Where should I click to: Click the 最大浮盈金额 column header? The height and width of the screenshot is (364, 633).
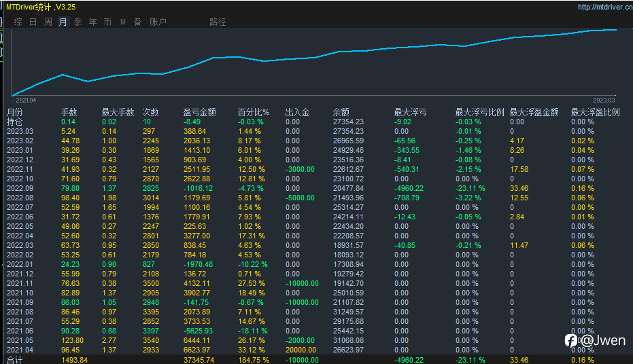(534, 112)
